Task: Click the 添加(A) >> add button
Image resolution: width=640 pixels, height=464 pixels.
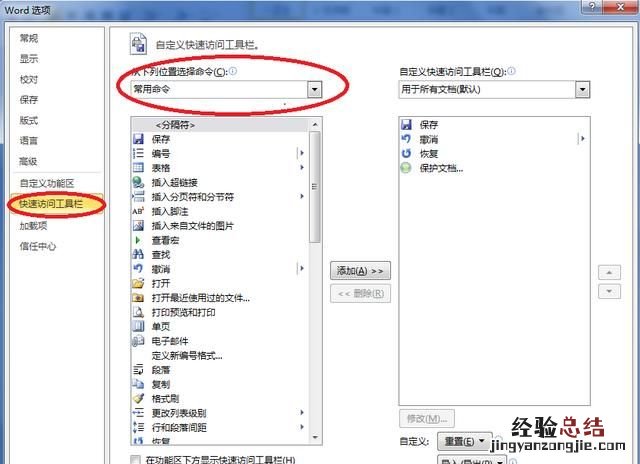Action: point(360,271)
